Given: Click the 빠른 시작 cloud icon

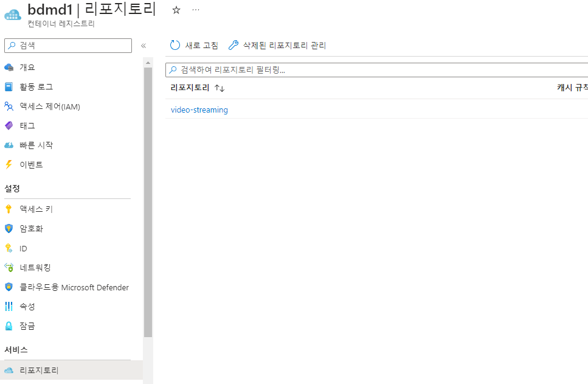Looking at the screenshot, I should [x=9, y=145].
